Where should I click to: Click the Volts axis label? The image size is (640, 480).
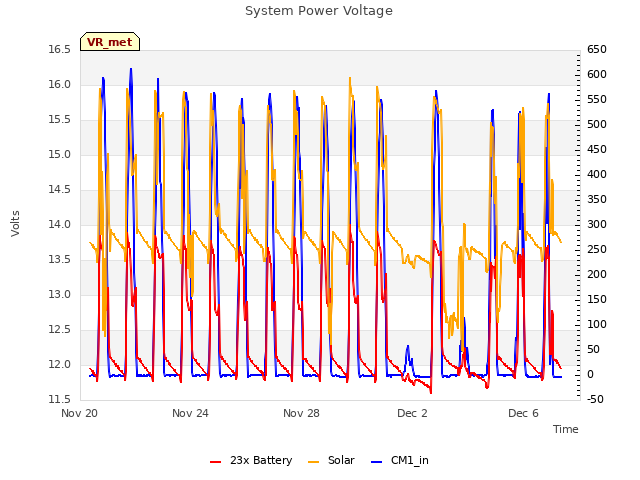[x=15, y=224]
